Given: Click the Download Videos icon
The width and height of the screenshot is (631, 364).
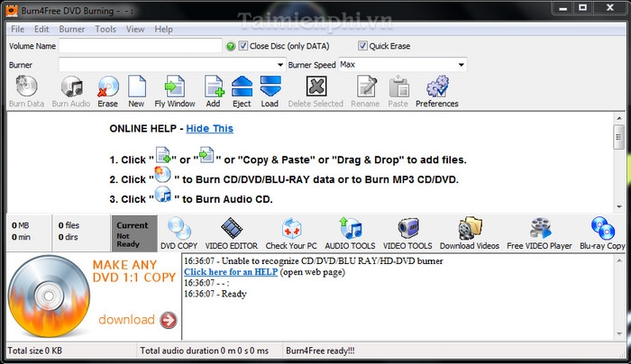Looking at the screenshot, I should pos(470,228).
